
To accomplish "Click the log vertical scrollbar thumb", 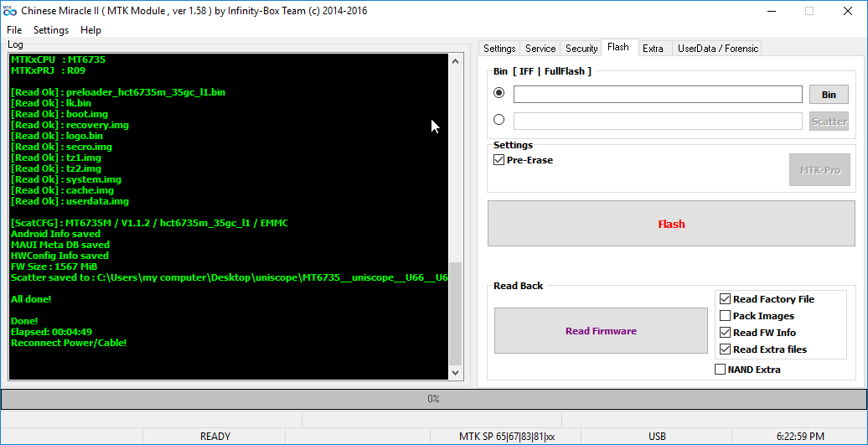I will (x=455, y=313).
